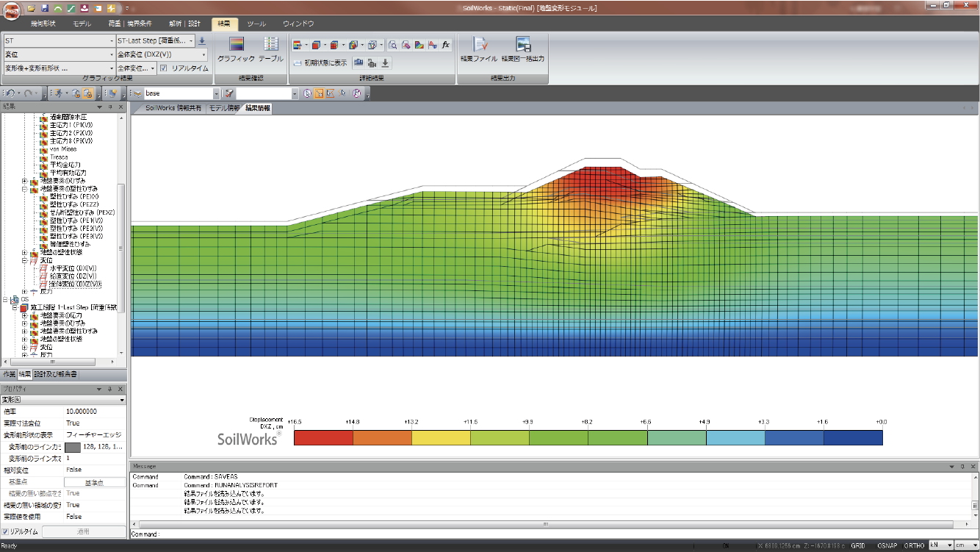Open the グラフィック result view
The image size is (980, 552).
pyautogui.click(x=236, y=49)
